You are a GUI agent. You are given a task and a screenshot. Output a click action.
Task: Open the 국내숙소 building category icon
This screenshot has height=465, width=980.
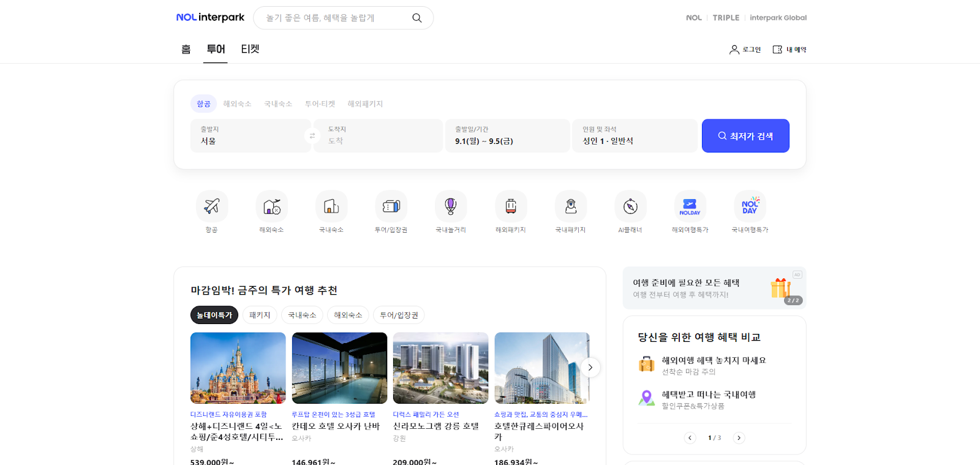click(331, 206)
